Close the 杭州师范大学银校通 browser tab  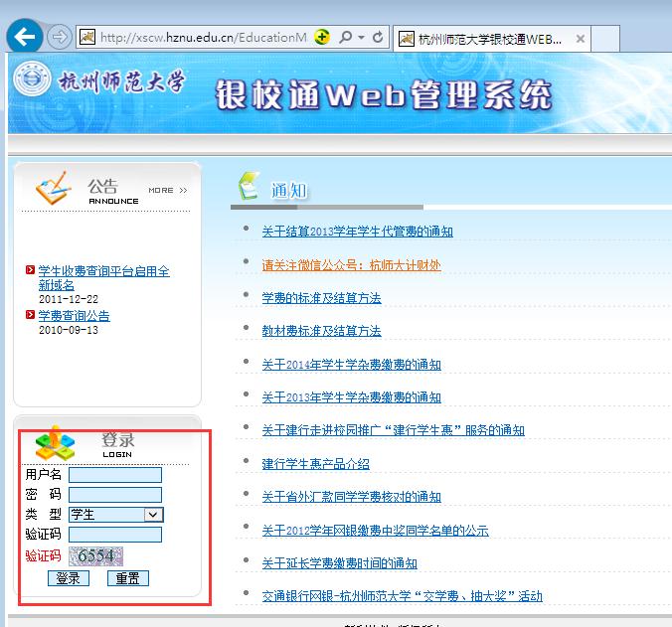click(x=581, y=39)
